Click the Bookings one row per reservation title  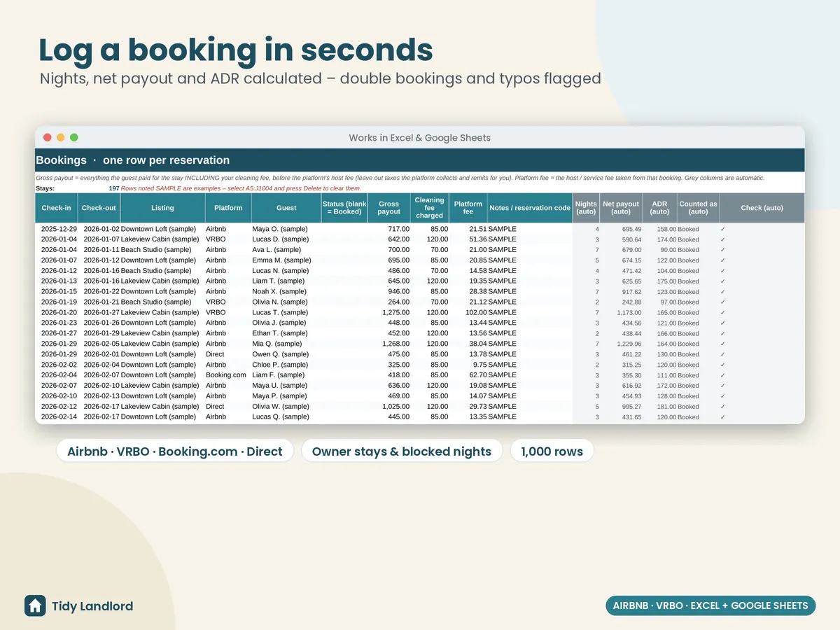[x=133, y=160]
